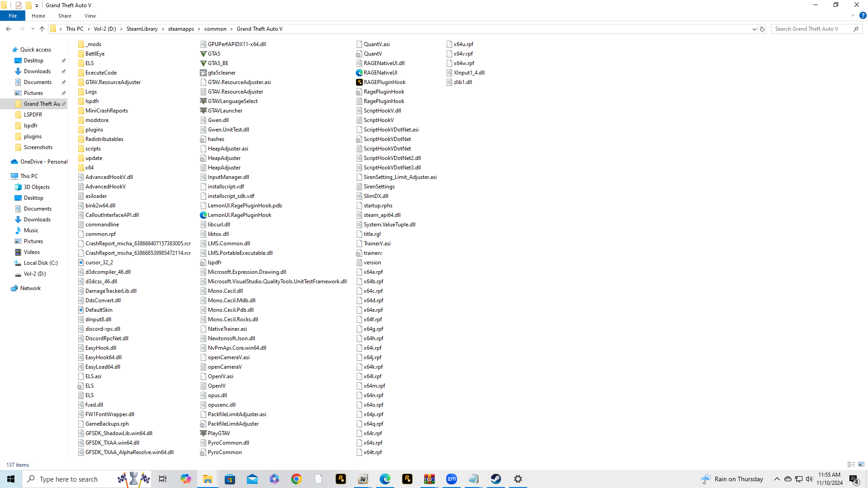Click the gta5cleaner application file
The image size is (868, 488).
tap(222, 73)
